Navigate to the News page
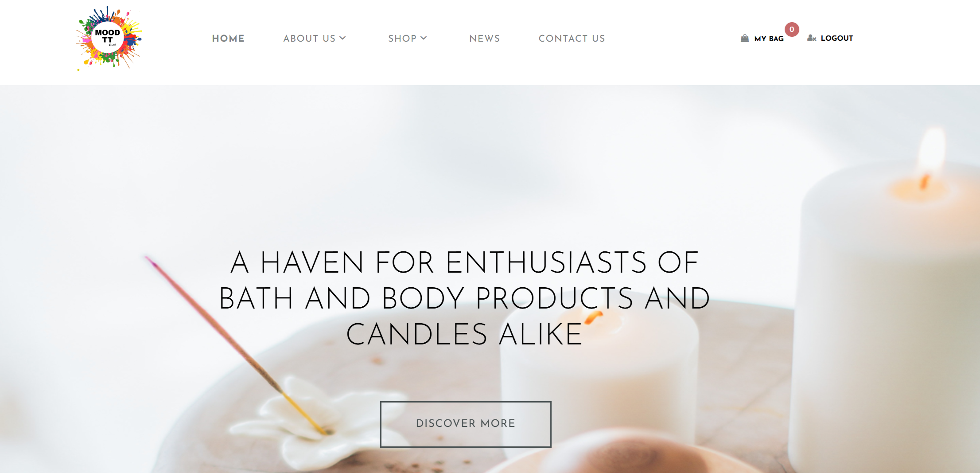This screenshot has height=473, width=980. point(485,39)
